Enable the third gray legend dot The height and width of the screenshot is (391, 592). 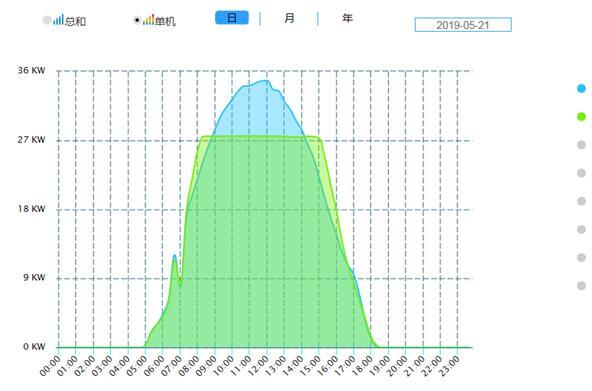point(581,201)
